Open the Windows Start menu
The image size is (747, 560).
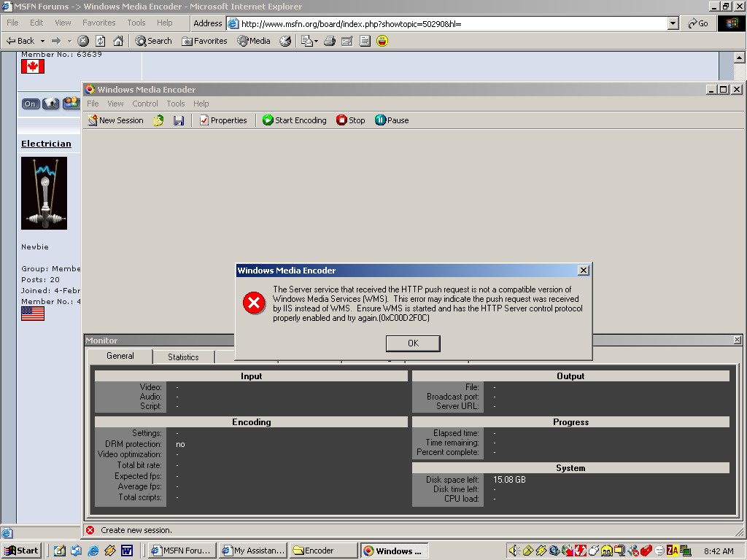(21, 551)
